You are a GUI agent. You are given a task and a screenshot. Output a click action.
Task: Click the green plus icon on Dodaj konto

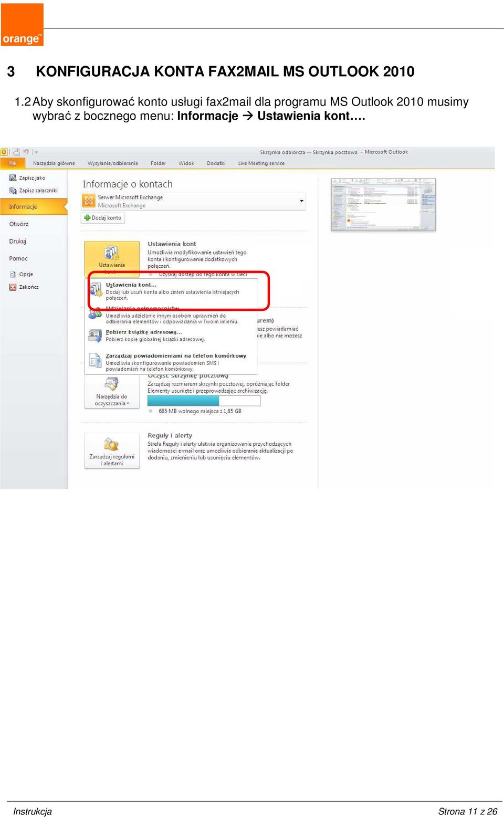coord(87,218)
